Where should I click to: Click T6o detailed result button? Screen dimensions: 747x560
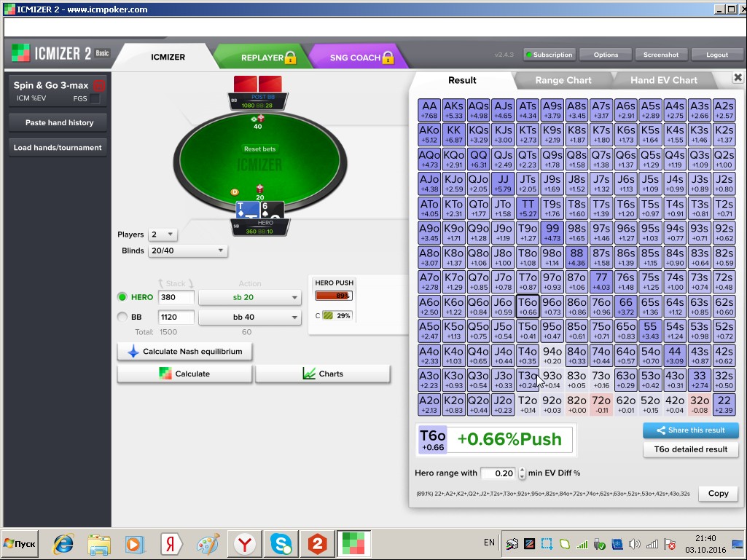click(691, 449)
